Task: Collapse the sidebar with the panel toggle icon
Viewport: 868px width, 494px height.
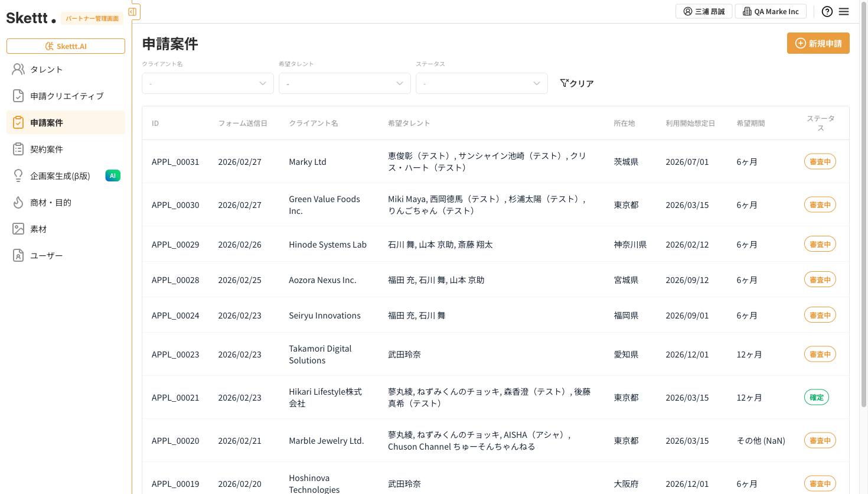Action: pos(132,12)
